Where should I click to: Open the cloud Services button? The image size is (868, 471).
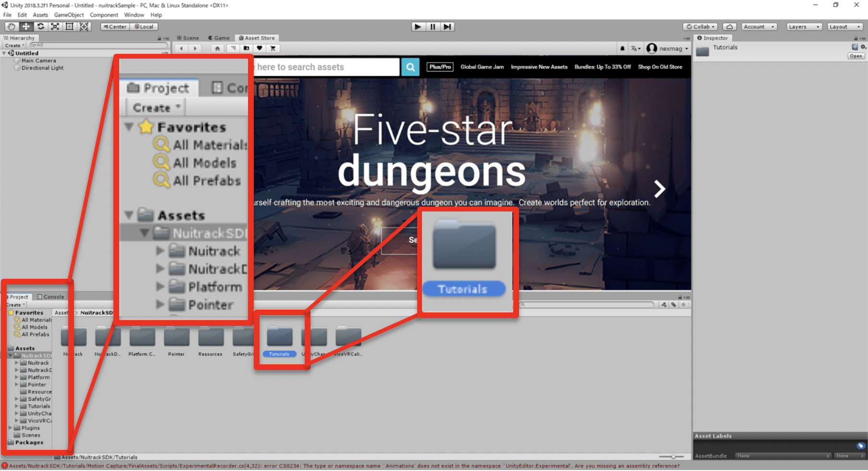pyautogui.click(x=729, y=26)
